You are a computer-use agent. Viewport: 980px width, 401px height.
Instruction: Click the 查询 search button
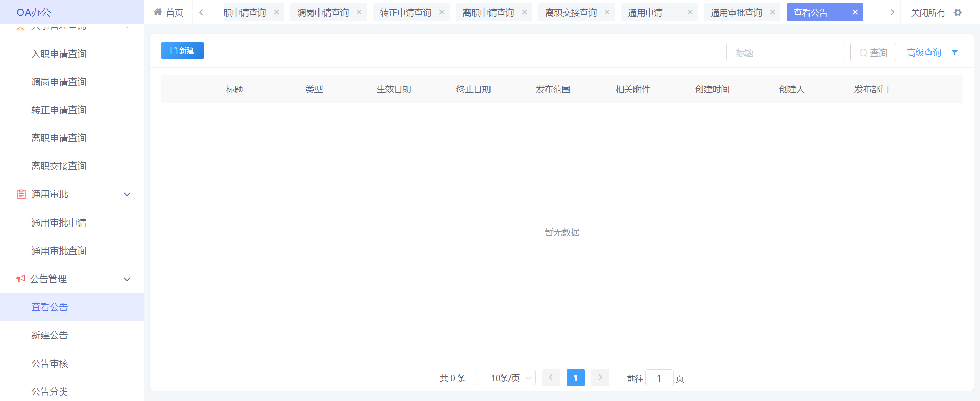[x=873, y=53]
